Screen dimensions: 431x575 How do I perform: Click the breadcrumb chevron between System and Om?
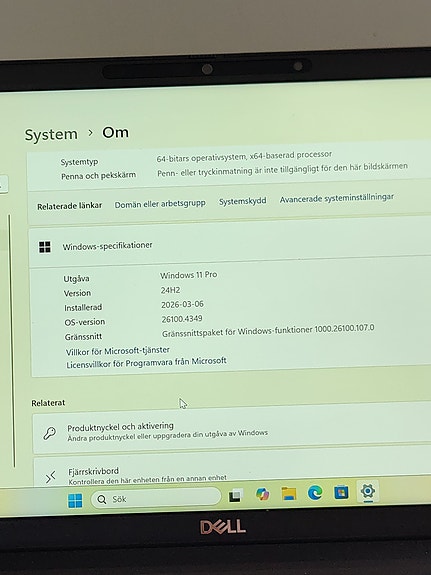coord(90,133)
